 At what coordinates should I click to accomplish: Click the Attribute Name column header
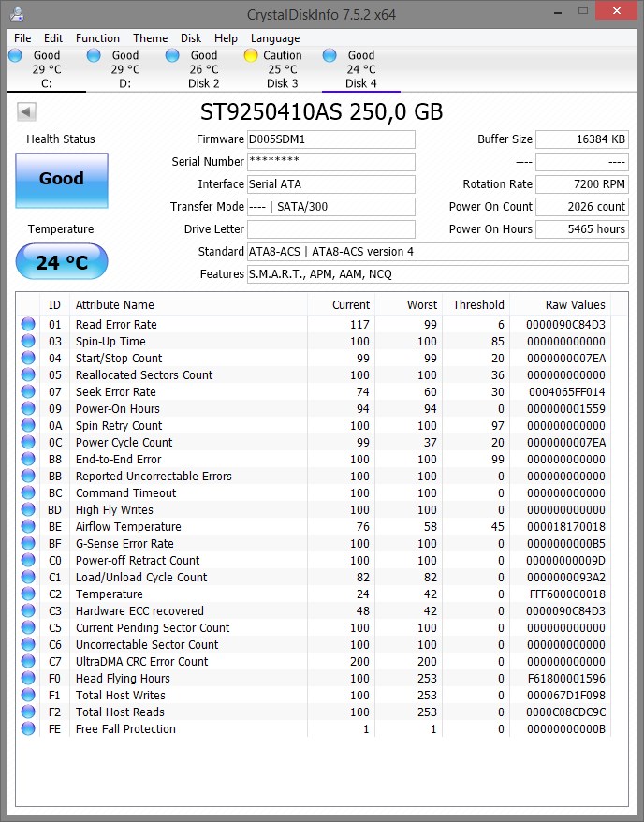(189, 304)
